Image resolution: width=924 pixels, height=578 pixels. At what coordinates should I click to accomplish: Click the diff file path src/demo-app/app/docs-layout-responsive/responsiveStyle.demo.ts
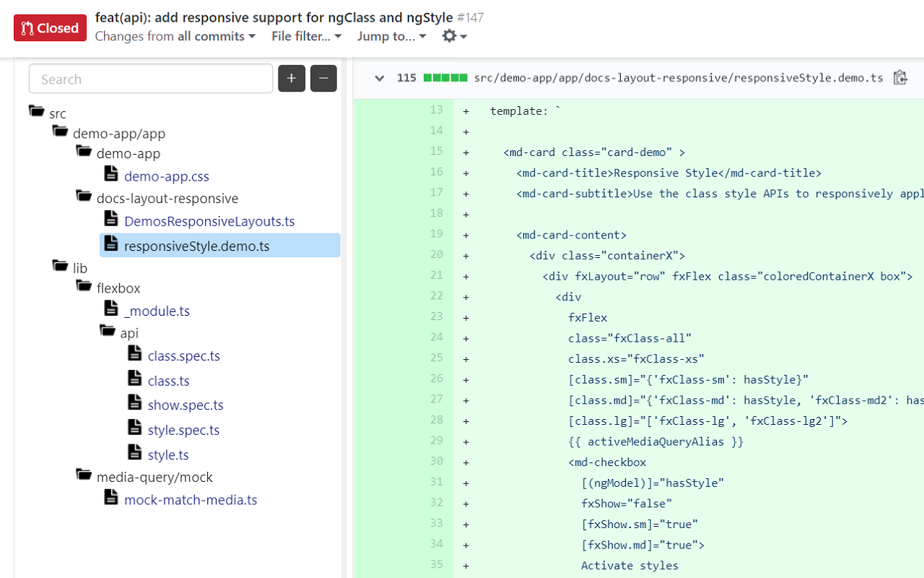[679, 78]
